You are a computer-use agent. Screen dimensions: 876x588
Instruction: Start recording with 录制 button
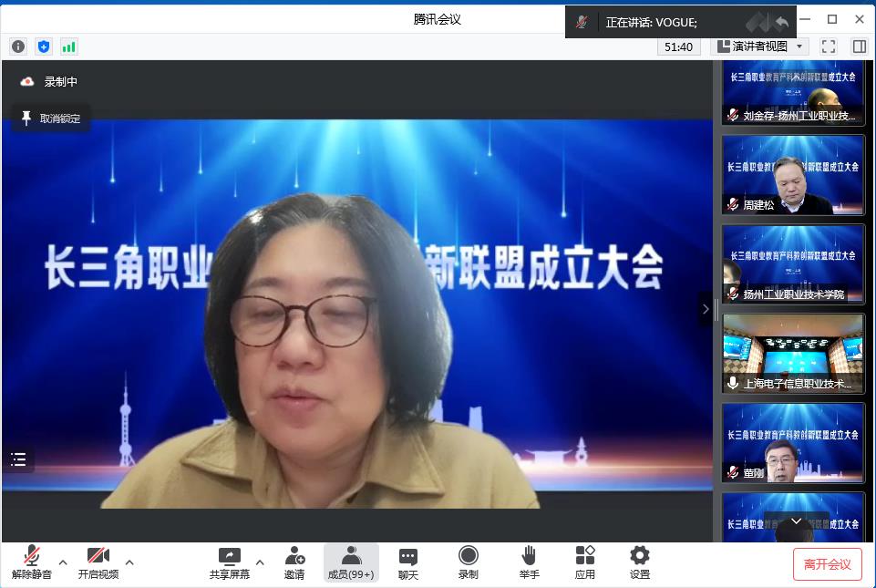click(468, 562)
